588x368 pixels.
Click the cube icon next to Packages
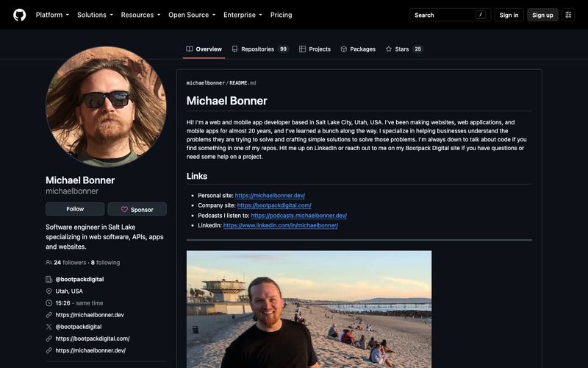(x=343, y=49)
